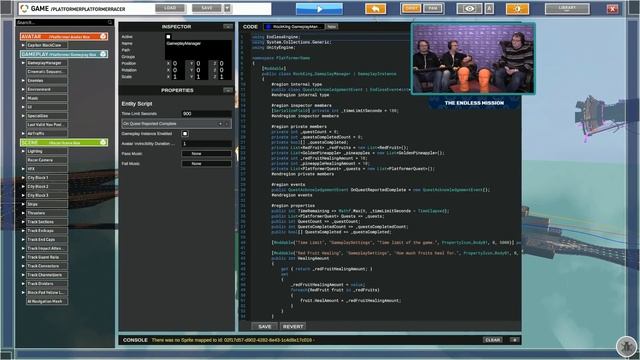
Task: Collapse the Properties panel with its minimize button
Action: [228, 90]
